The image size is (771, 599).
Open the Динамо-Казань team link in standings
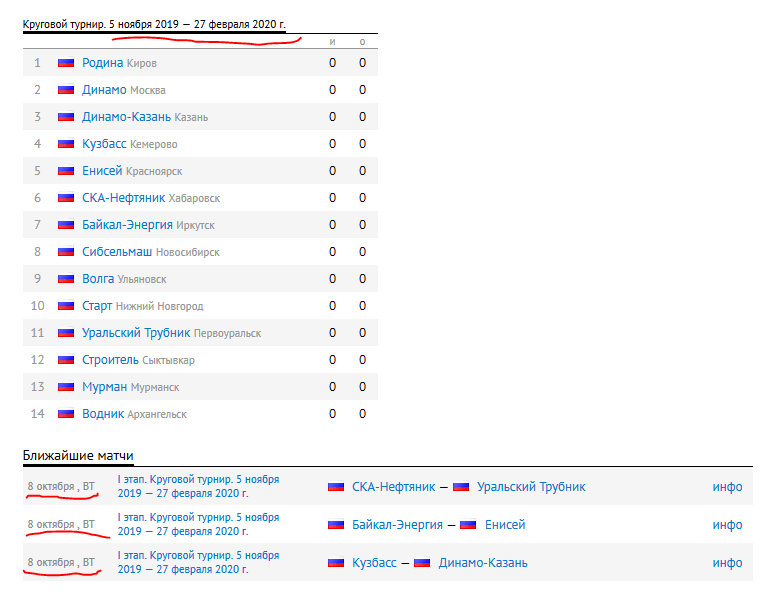[x=126, y=117]
